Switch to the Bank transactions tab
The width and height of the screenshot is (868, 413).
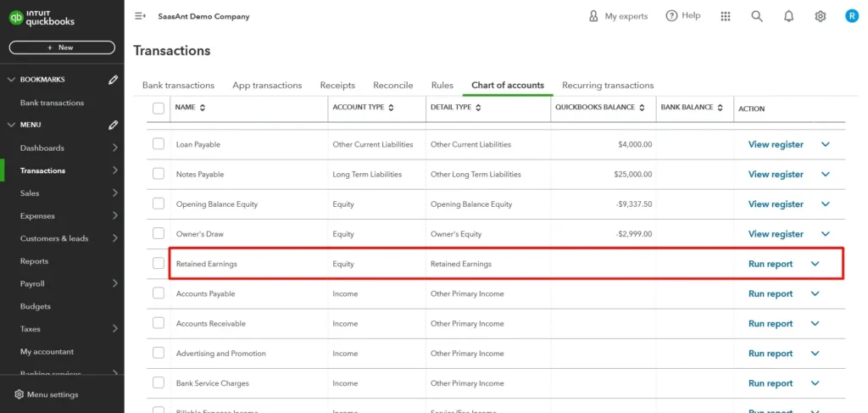pos(178,86)
